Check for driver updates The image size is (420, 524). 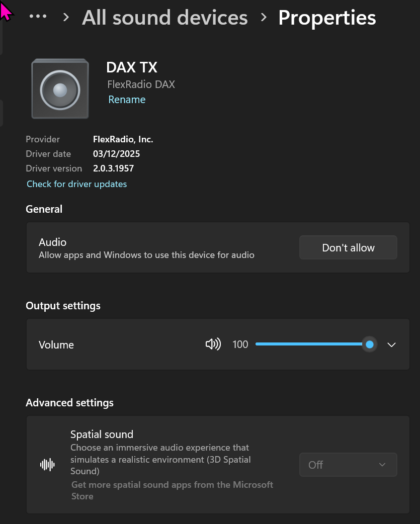coord(77,184)
